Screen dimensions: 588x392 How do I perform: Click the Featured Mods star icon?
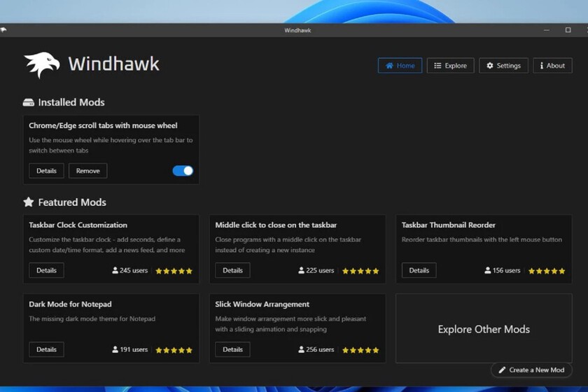[28, 202]
